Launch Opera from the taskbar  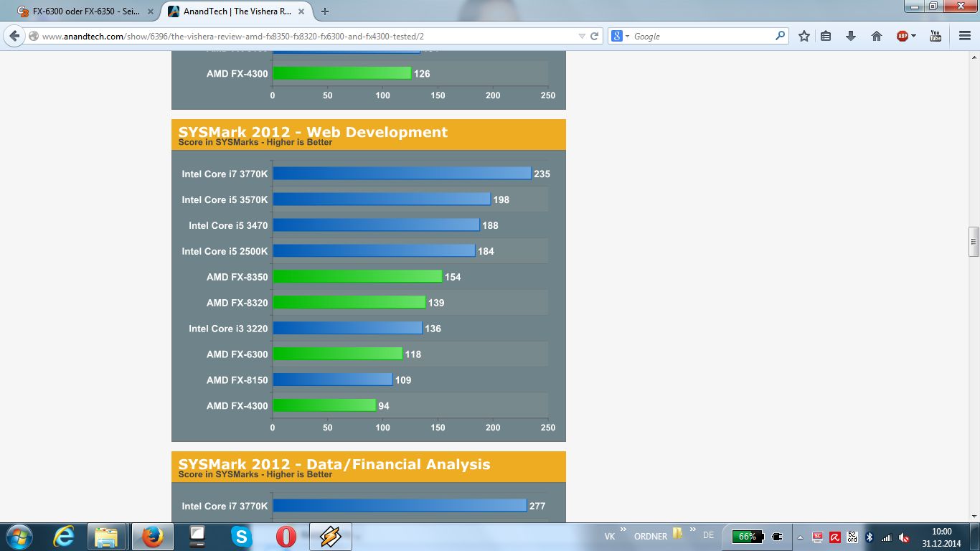pyautogui.click(x=286, y=537)
